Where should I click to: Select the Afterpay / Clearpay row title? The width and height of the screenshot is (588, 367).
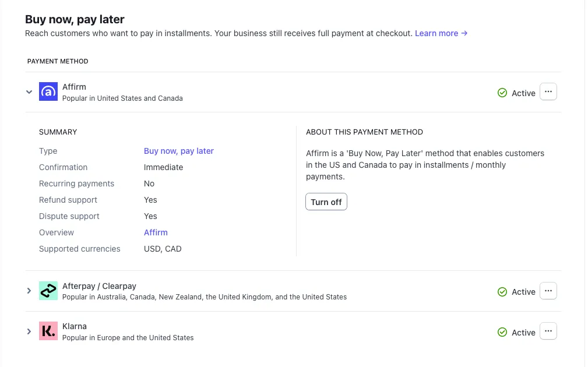[x=99, y=286]
